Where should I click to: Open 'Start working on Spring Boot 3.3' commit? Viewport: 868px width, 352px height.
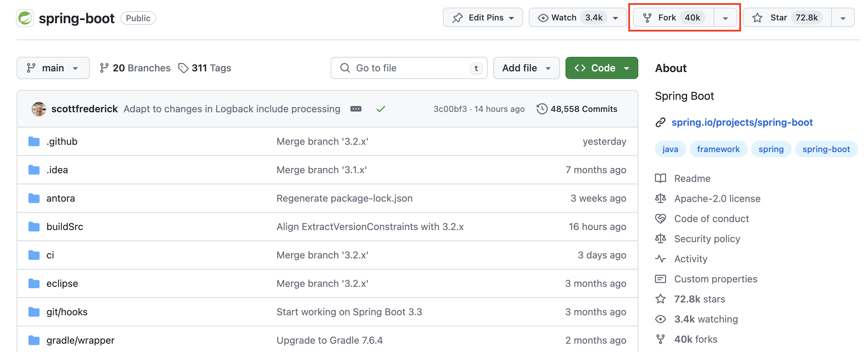click(x=349, y=312)
